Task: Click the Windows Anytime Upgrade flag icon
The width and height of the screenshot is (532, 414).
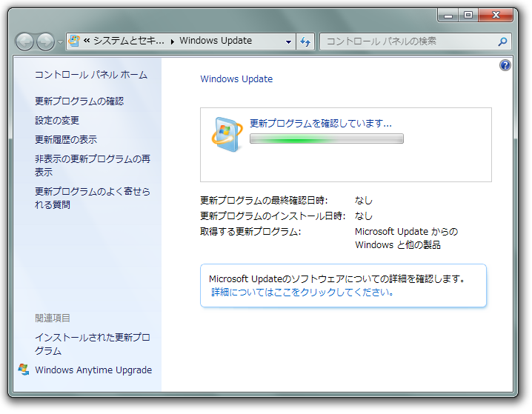Action: coord(24,370)
